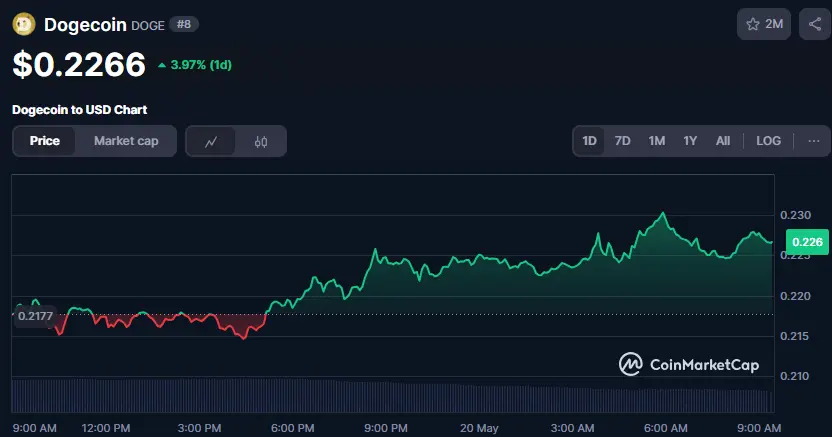Choose the 7D time range

622,141
